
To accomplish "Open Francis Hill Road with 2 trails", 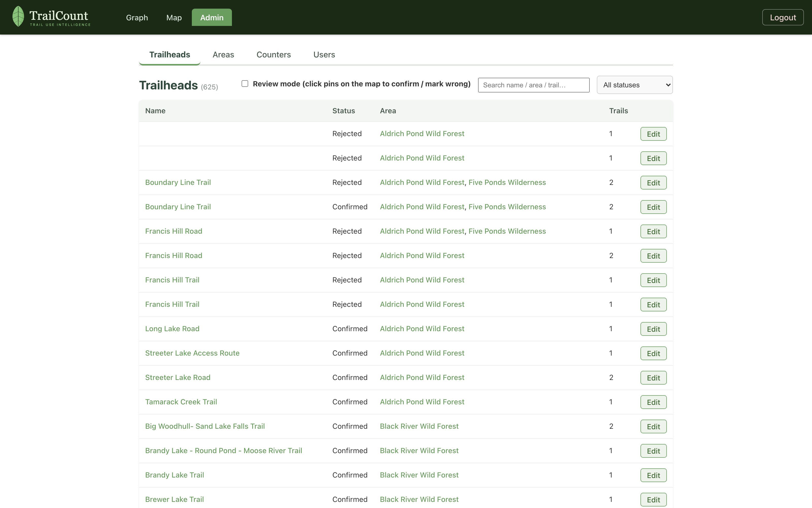I will tap(174, 256).
